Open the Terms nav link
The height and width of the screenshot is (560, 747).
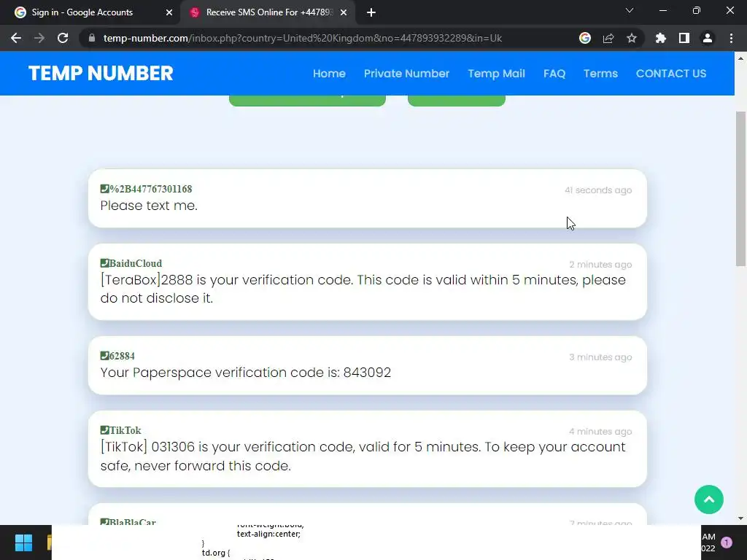[x=601, y=74]
